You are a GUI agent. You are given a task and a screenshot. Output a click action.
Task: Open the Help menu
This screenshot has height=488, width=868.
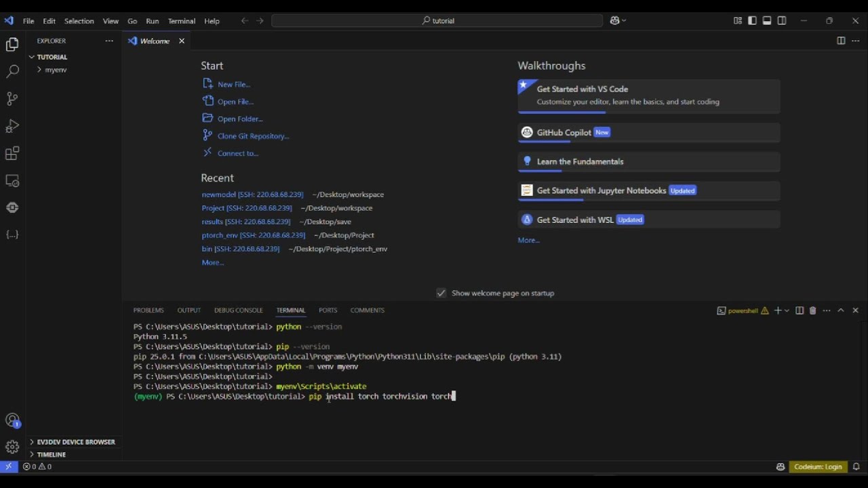coord(212,21)
